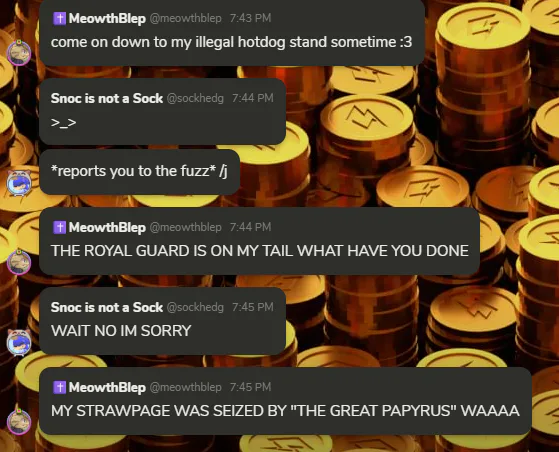This screenshot has height=452, width=559.
Task: Click MeowthBlep's avatar beside the ROYAL GUARD message
Action: coord(19,262)
